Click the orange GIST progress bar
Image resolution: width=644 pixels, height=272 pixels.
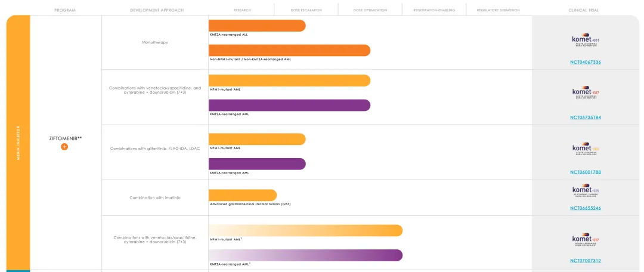pos(242,195)
